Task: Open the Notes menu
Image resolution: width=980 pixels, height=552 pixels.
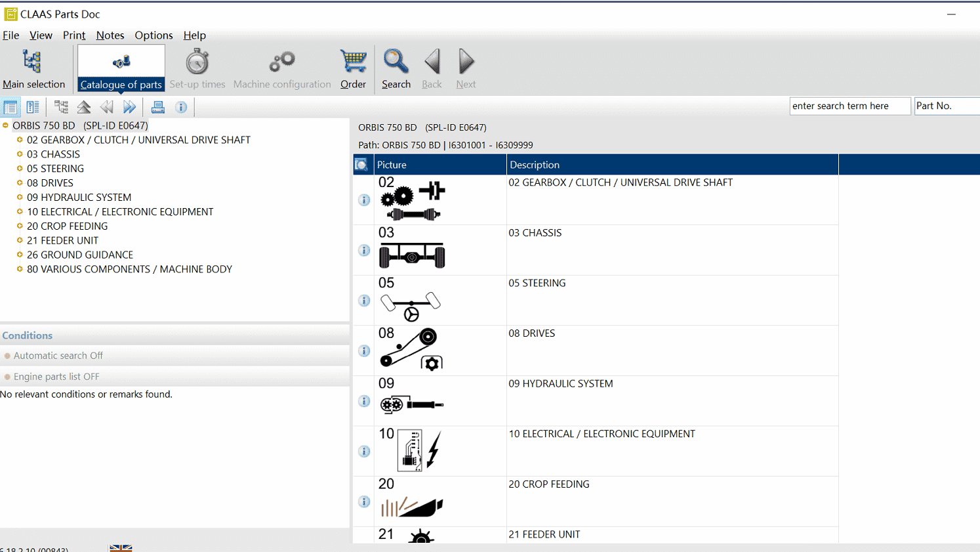Action: pos(110,35)
